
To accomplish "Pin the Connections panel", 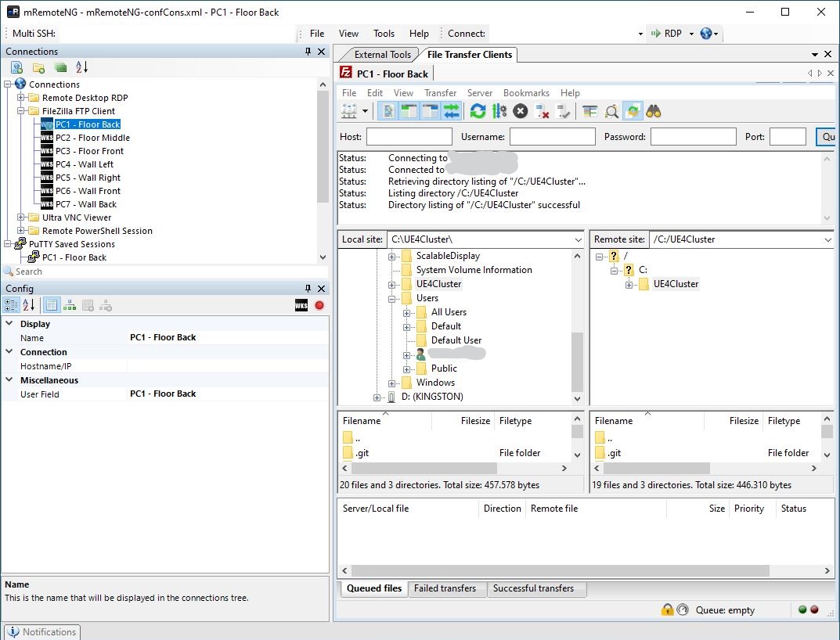I will (308, 52).
